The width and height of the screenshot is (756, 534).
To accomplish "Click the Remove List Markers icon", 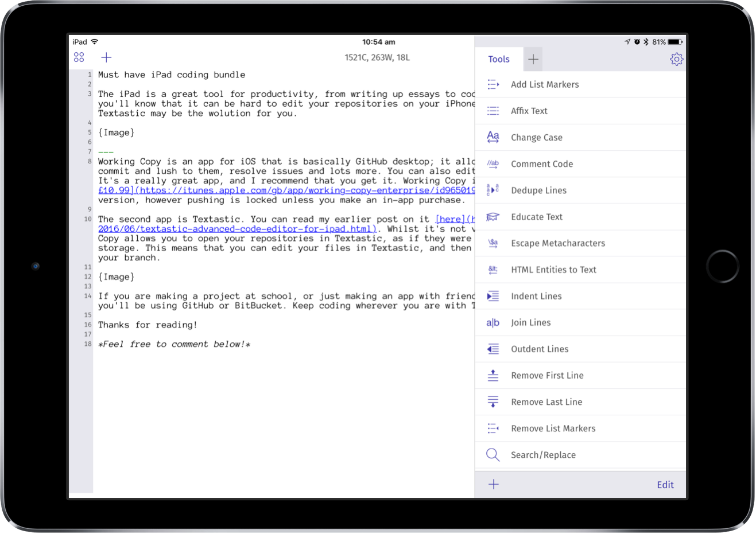I will tap(493, 428).
